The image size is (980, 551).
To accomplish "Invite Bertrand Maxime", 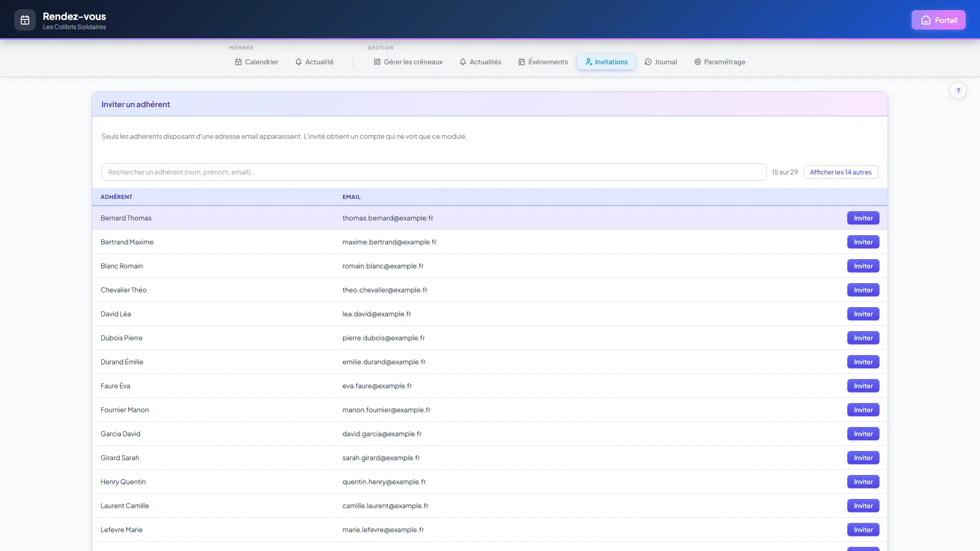I will [x=863, y=242].
